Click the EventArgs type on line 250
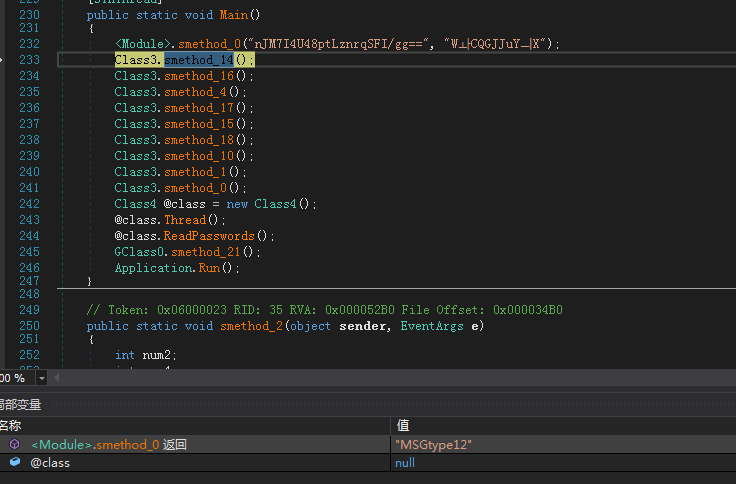 tap(432, 326)
